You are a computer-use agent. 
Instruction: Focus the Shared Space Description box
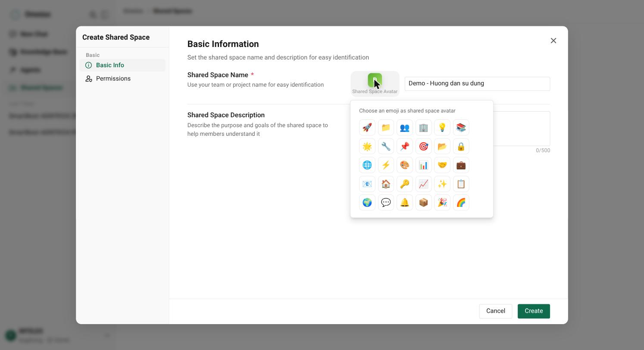click(522, 128)
